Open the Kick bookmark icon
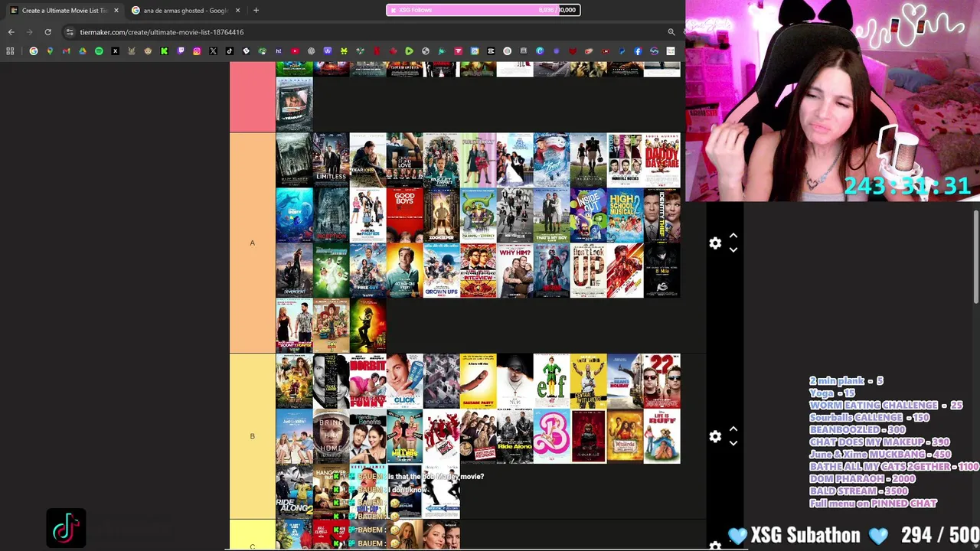 164,51
